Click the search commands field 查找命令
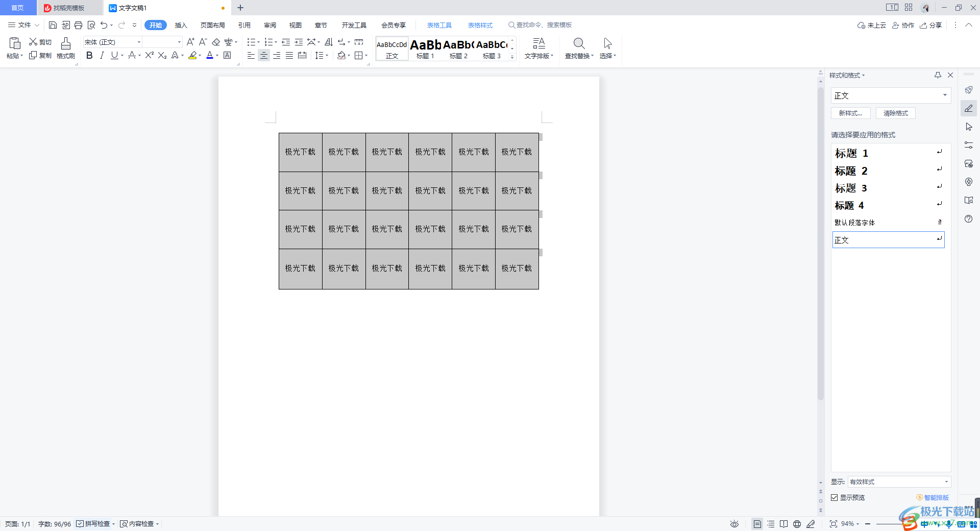This screenshot has height=531, width=980. click(x=540, y=25)
